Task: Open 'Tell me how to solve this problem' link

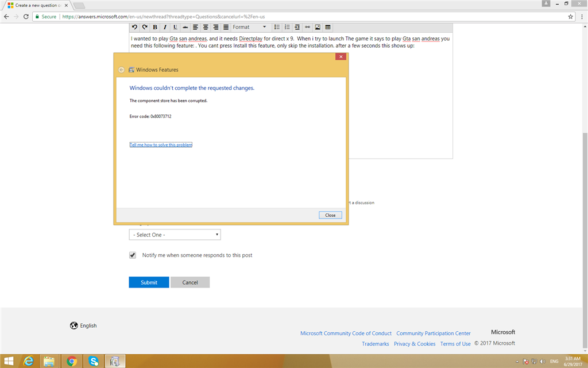Action: 161,144
